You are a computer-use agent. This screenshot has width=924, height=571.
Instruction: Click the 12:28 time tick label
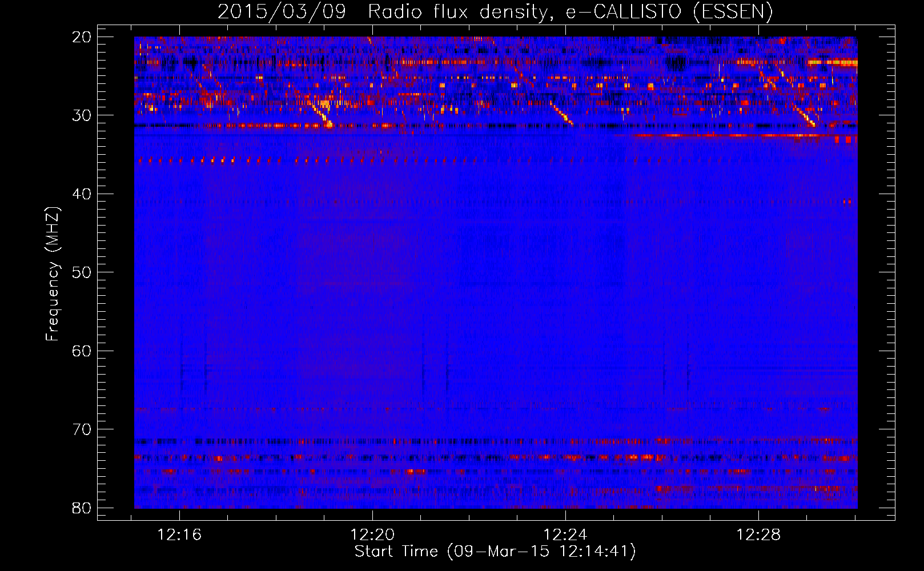758,535
